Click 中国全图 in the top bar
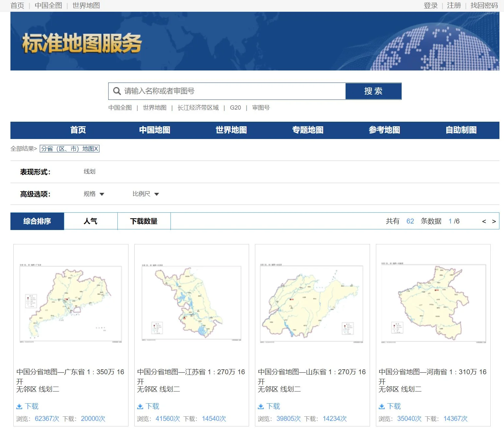Viewport: 504px width, 431px height. (x=48, y=6)
